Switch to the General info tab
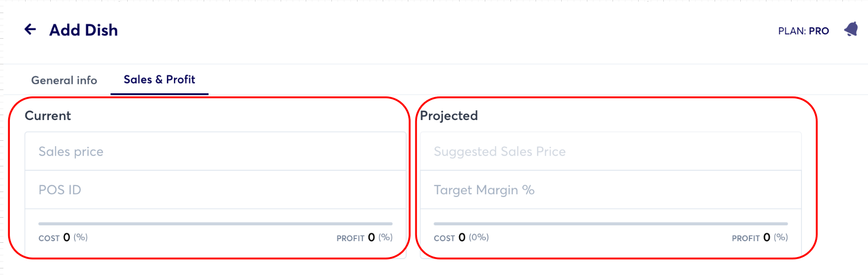This screenshot has height=275, width=868. coord(64,80)
